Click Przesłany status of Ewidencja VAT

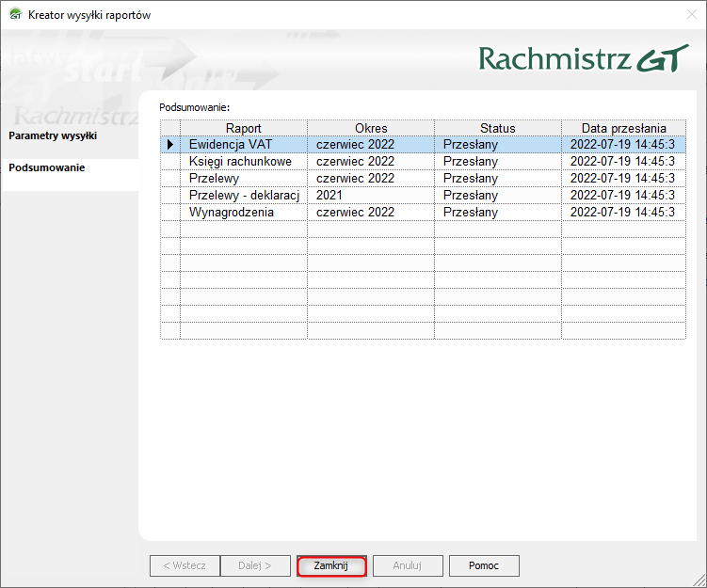[x=498, y=145]
